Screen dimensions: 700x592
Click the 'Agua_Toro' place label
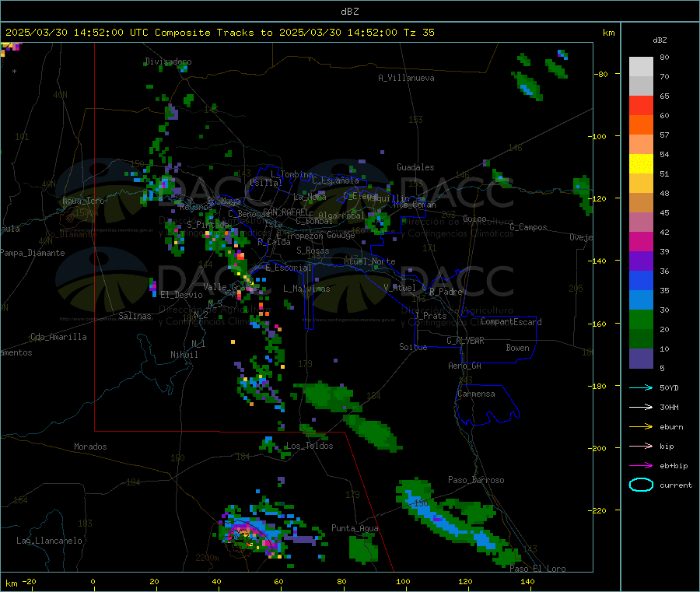click(x=83, y=201)
